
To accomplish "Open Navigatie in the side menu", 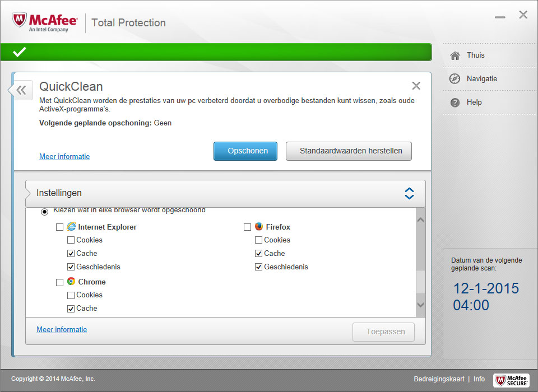I will coord(482,79).
